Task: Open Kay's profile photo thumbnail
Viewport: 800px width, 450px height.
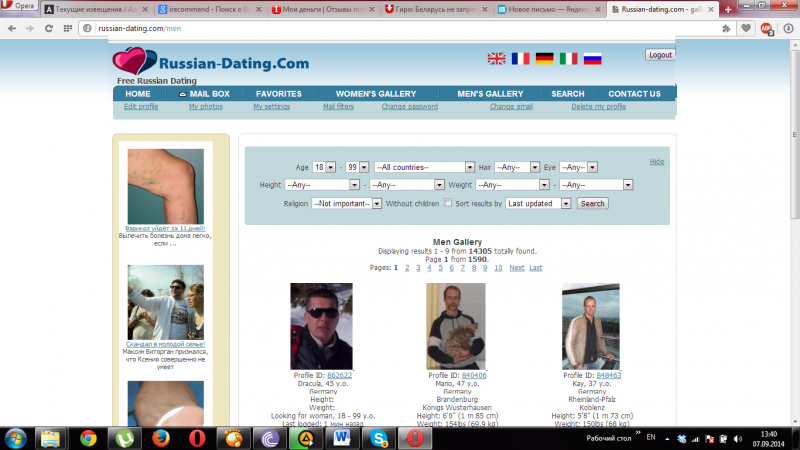Action: pyautogui.click(x=591, y=327)
